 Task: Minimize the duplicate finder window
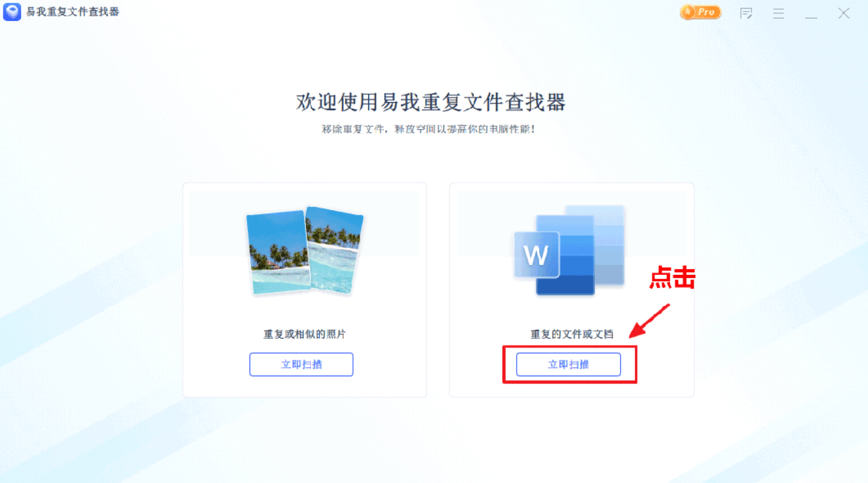tap(811, 14)
